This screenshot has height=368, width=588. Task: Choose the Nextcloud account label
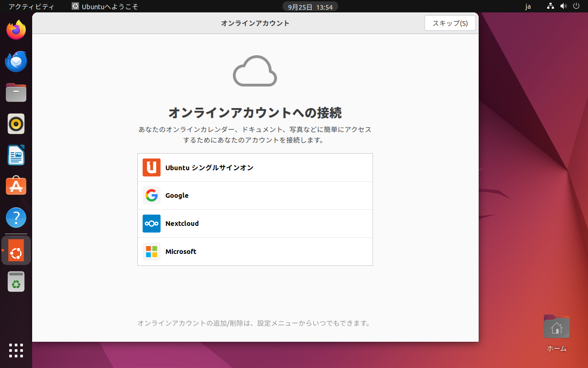(x=182, y=224)
